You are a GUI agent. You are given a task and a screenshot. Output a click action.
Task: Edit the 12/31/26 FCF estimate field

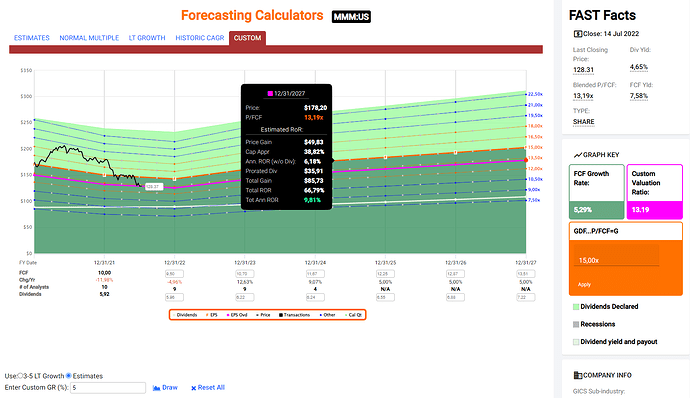pyautogui.click(x=455, y=274)
